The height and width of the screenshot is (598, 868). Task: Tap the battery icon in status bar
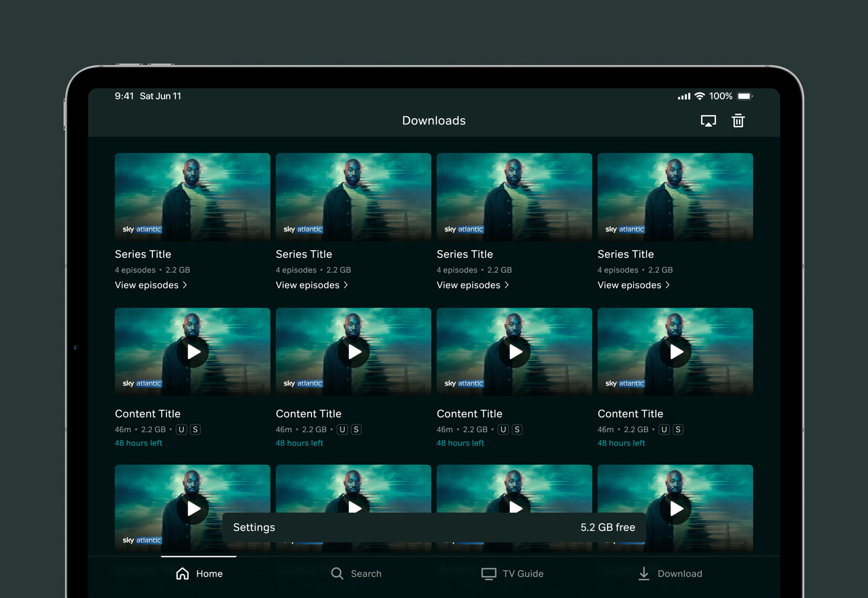point(745,96)
